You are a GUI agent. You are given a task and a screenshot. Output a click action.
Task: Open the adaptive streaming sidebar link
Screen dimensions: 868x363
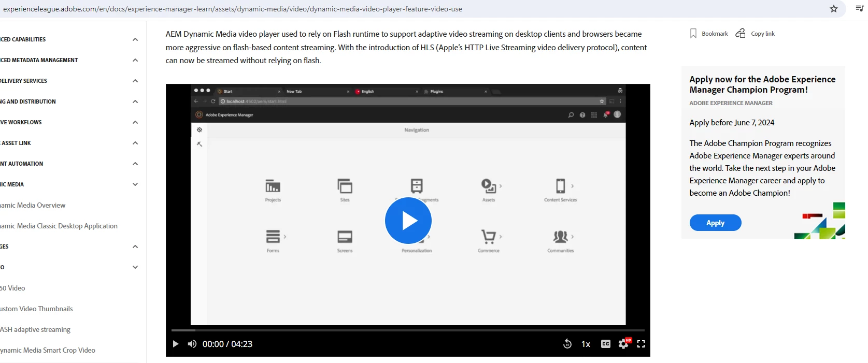tap(35, 329)
